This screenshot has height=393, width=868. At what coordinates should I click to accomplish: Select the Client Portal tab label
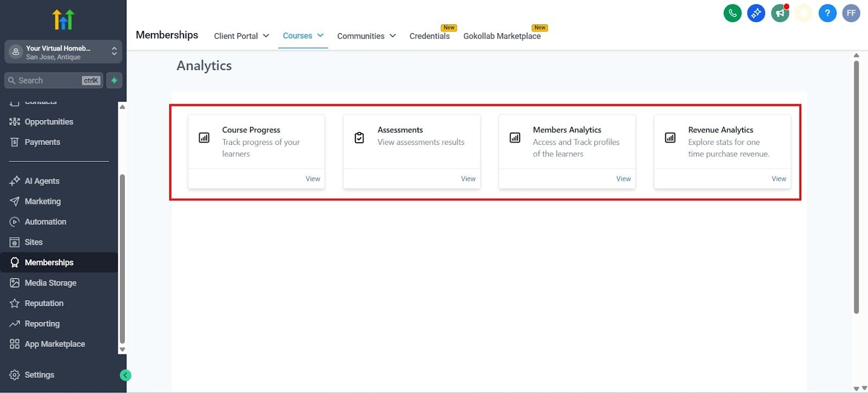tap(235, 36)
